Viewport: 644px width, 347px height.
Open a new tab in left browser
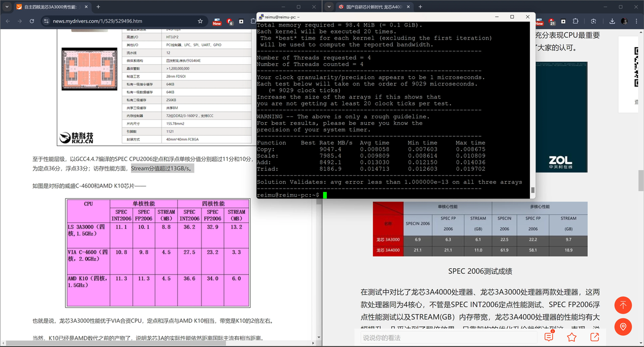click(98, 6)
